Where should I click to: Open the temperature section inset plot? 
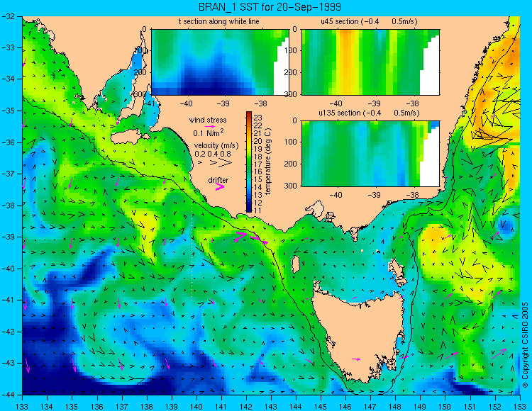220,62
